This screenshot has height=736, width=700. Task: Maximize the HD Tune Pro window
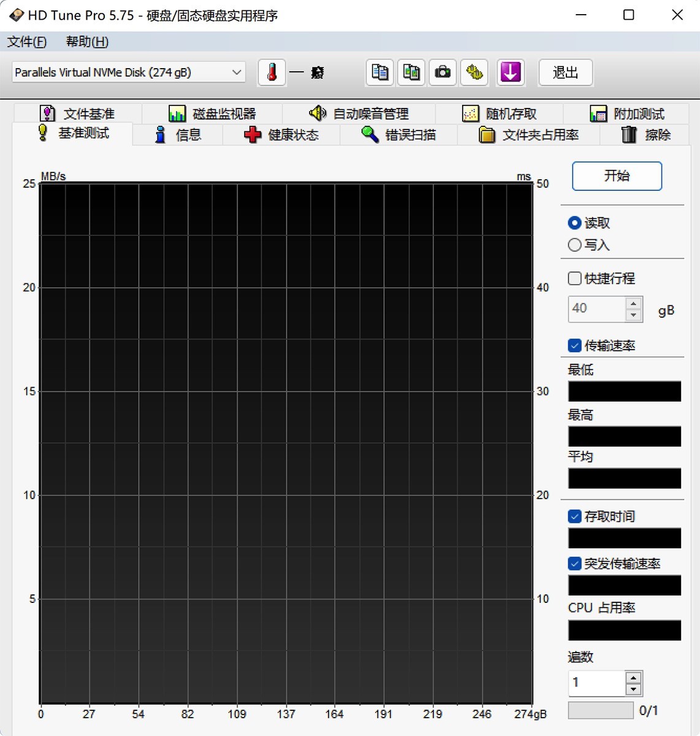click(x=629, y=15)
